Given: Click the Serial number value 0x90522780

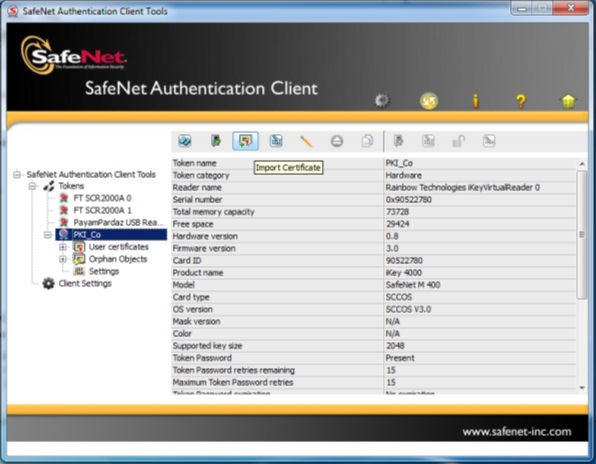Looking at the screenshot, I should [x=409, y=200].
